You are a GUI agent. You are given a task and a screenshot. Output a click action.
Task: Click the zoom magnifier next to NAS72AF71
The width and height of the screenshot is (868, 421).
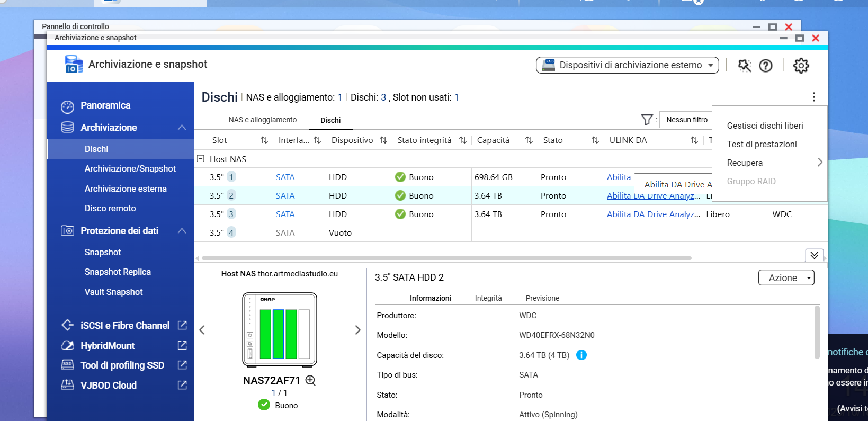click(x=310, y=380)
